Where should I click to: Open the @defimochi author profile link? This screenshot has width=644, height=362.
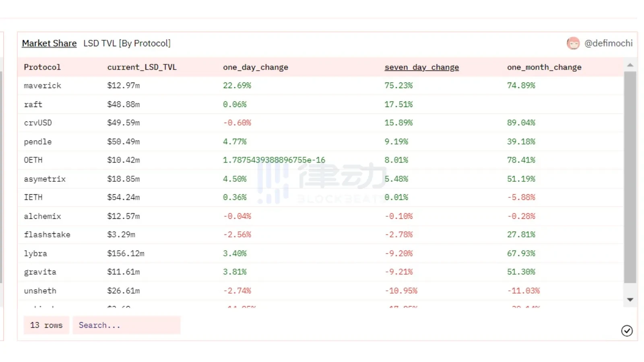(608, 43)
